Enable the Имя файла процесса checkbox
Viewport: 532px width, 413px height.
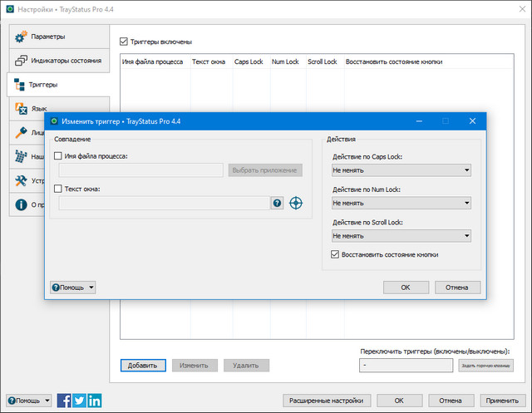(58, 155)
